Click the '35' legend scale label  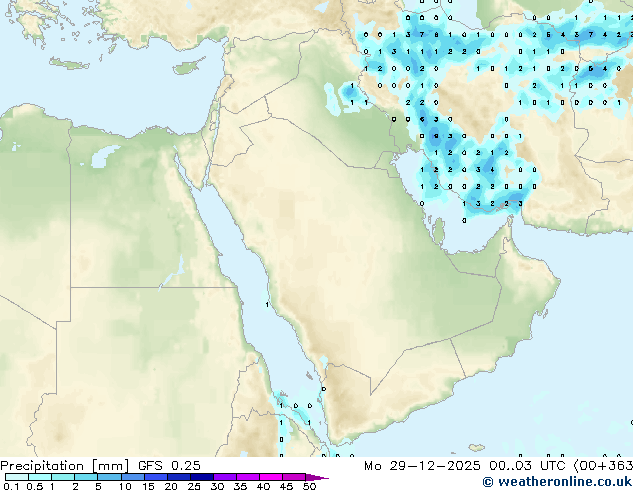[240, 486]
